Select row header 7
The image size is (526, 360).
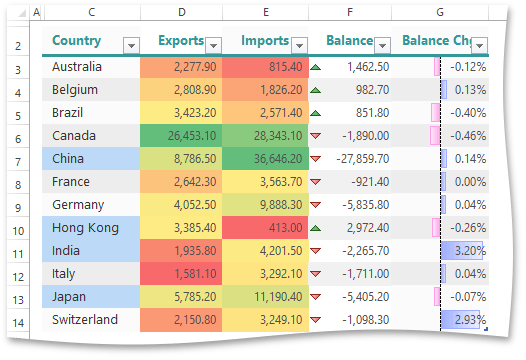click(x=18, y=162)
